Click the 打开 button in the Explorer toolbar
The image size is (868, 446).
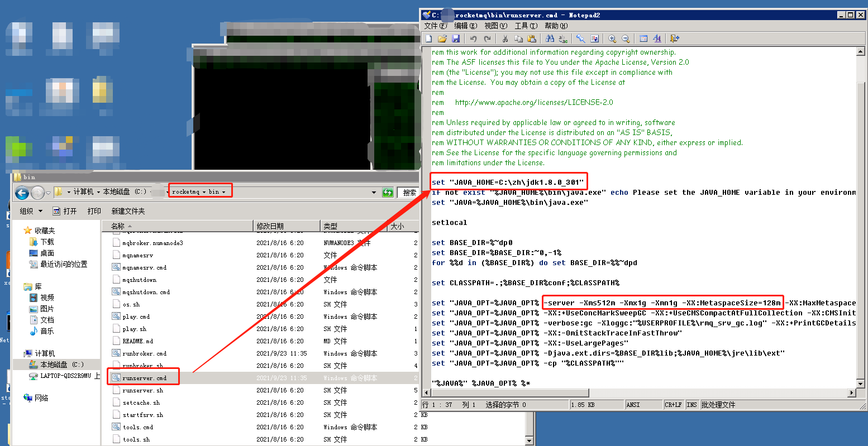pos(65,211)
